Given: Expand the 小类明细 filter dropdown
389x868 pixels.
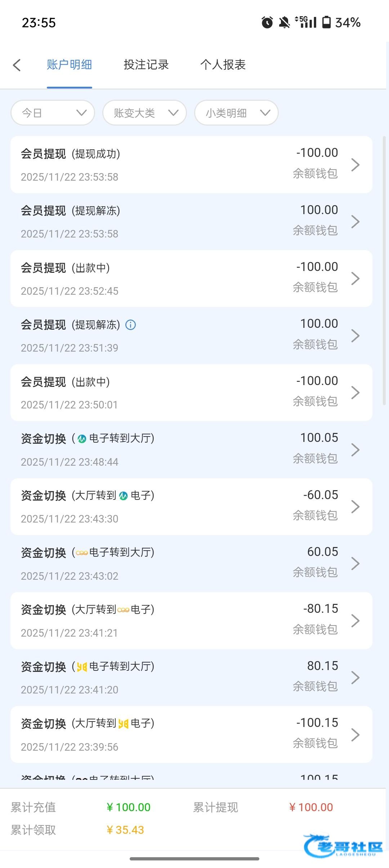Looking at the screenshot, I should point(236,113).
